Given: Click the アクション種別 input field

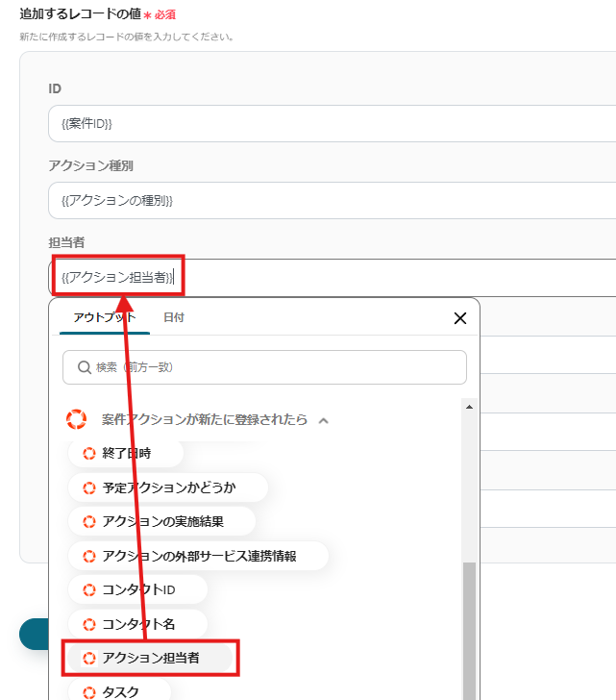Looking at the screenshot, I should coord(332,200).
